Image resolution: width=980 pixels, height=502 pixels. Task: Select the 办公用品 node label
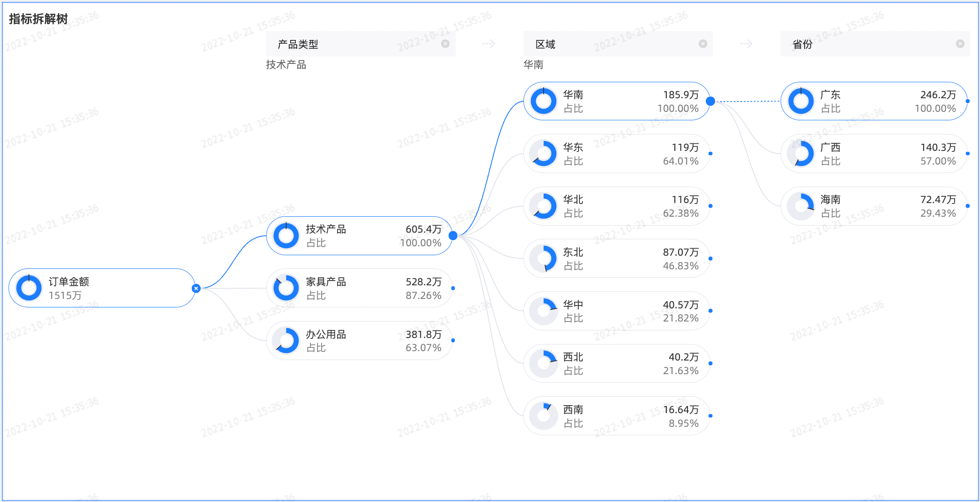point(326,334)
